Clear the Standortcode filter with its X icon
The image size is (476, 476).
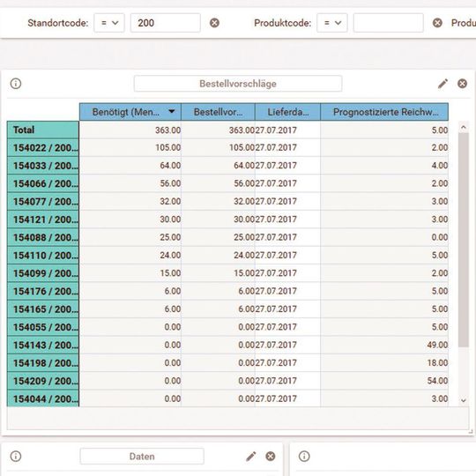(x=214, y=23)
